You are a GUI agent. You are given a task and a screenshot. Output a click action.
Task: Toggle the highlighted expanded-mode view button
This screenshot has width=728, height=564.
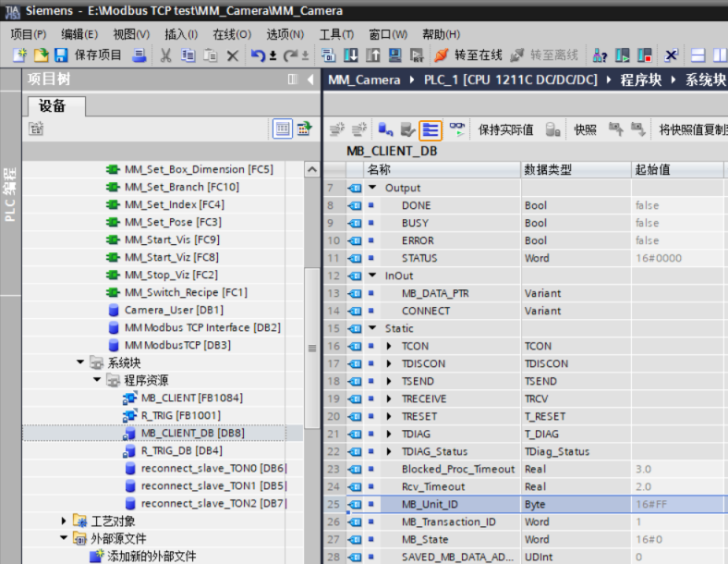point(431,129)
